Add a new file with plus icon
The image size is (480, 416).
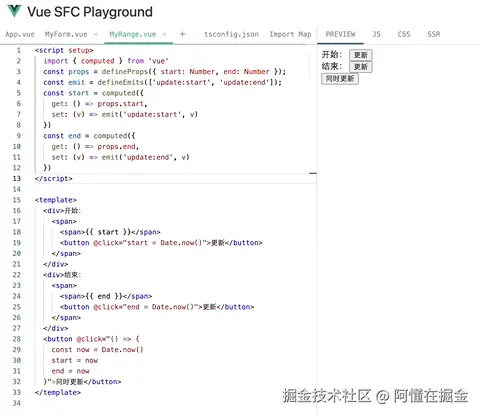click(182, 34)
